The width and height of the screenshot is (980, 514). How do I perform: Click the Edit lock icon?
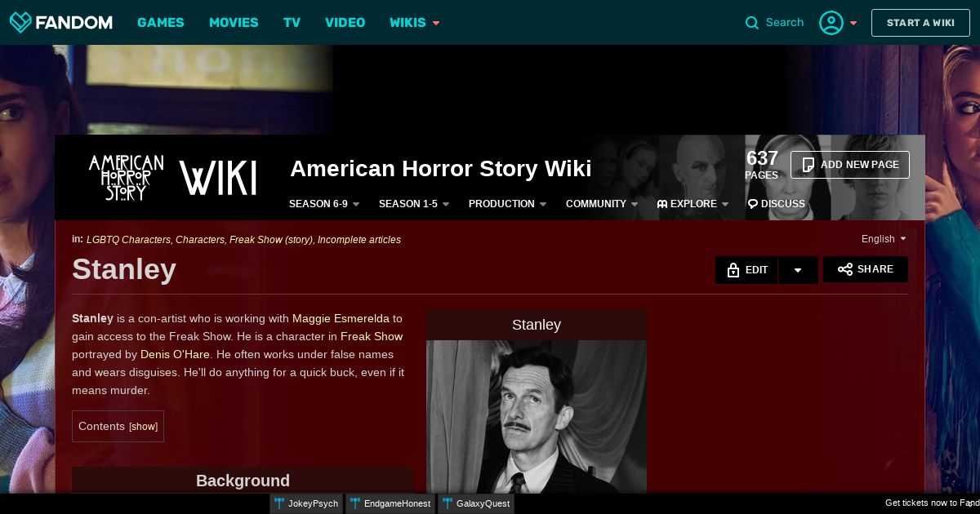click(x=733, y=270)
